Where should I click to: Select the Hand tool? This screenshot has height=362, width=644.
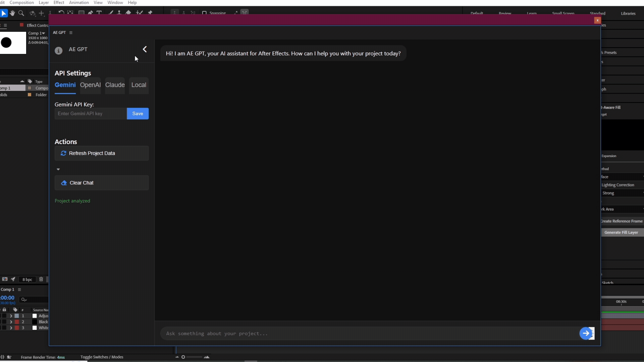12,13
